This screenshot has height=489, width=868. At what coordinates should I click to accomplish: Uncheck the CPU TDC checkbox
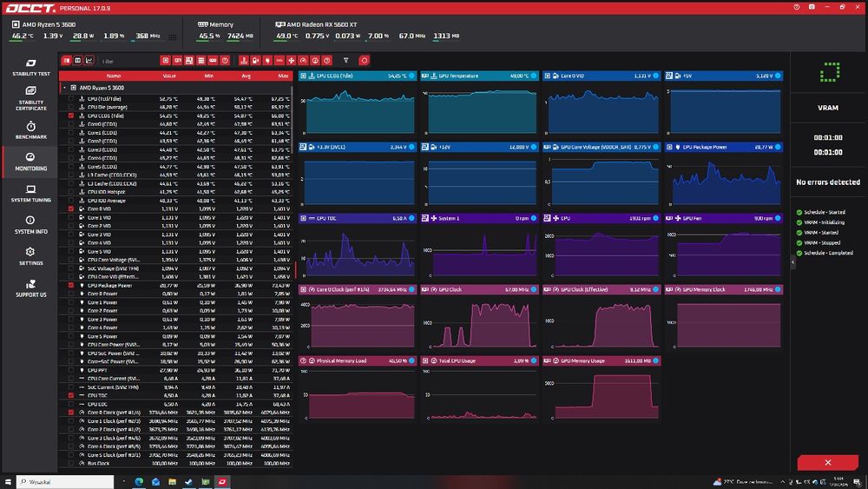coord(71,395)
